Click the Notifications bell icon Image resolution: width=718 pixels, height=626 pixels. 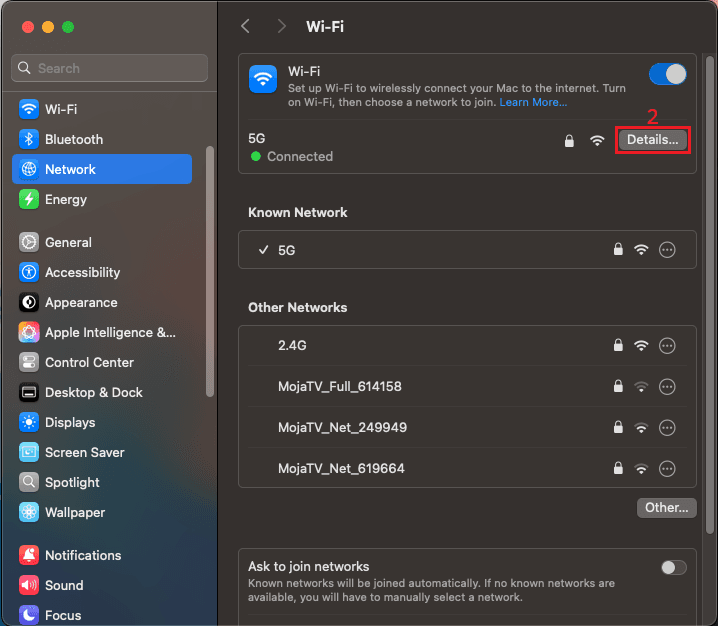click(29, 555)
